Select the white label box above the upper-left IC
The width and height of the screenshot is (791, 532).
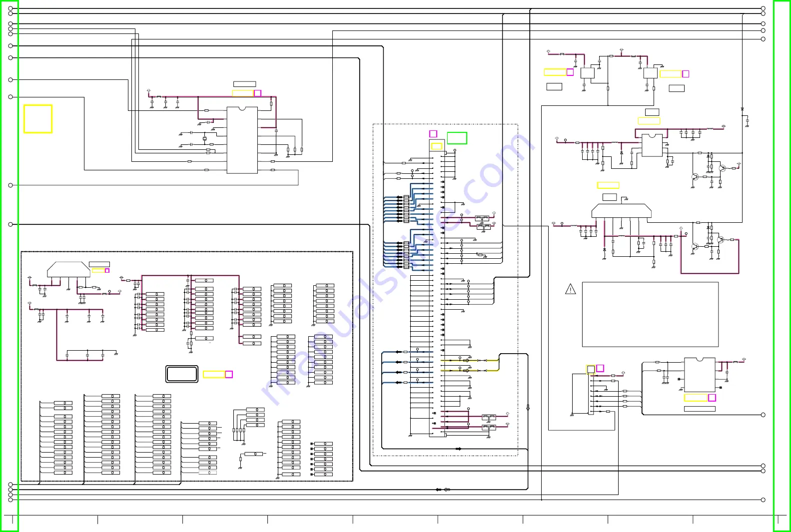[245, 84]
